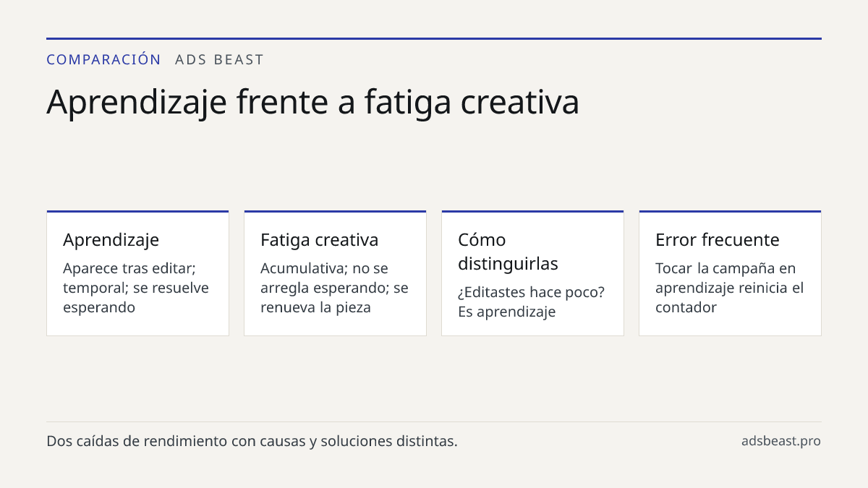Click the Fatiga creativa card heading
The image size is (868, 488).
(x=319, y=240)
